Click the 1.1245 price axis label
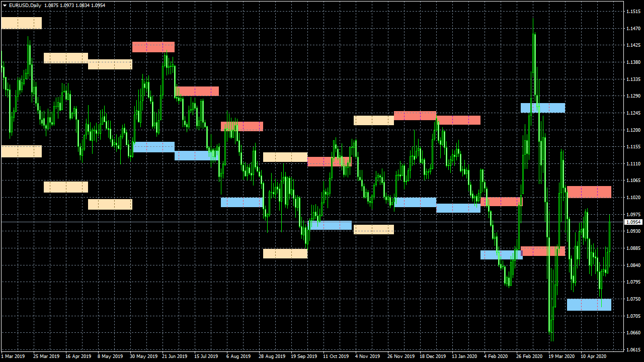 click(x=633, y=113)
